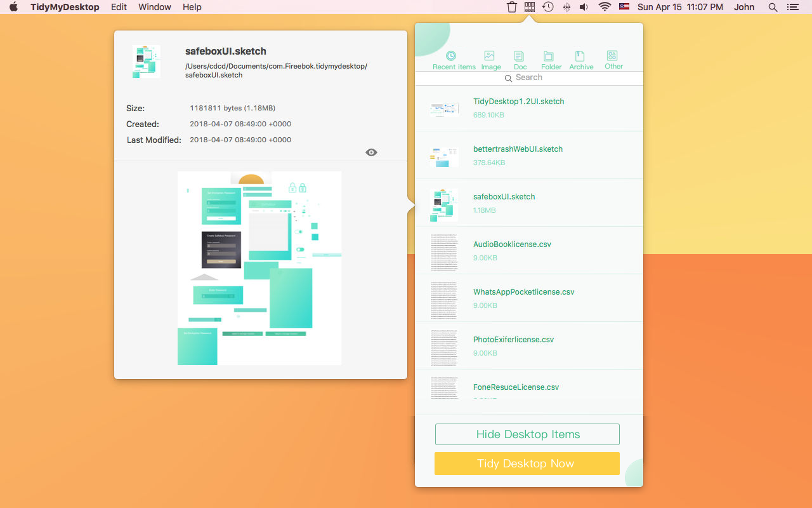The image size is (812, 508).
Task: Open the Edit menu
Action: point(119,7)
